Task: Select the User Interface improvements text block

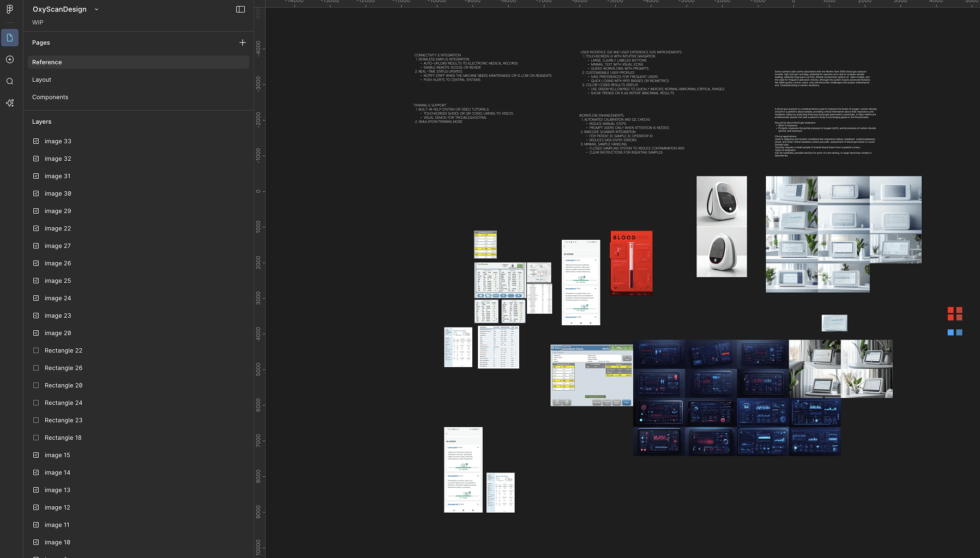Action: [x=652, y=72]
